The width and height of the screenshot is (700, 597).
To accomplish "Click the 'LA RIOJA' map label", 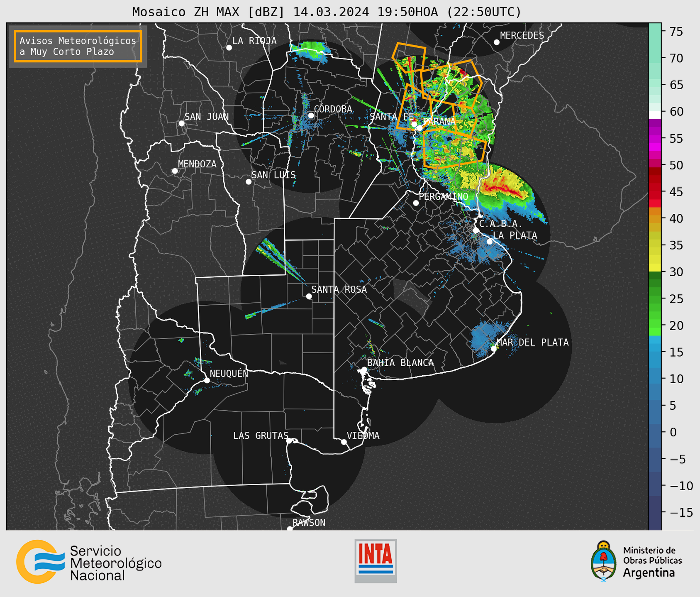I will pyautogui.click(x=254, y=41).
